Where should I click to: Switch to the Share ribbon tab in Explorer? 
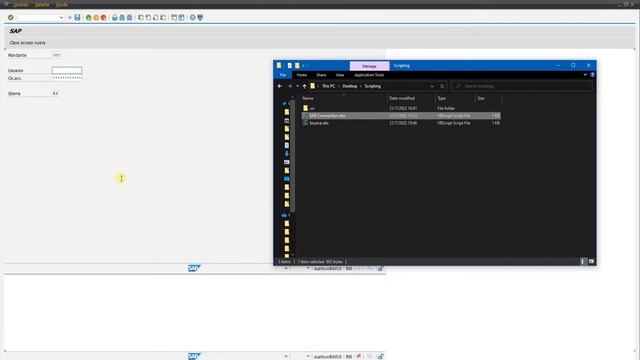point(321,75)
